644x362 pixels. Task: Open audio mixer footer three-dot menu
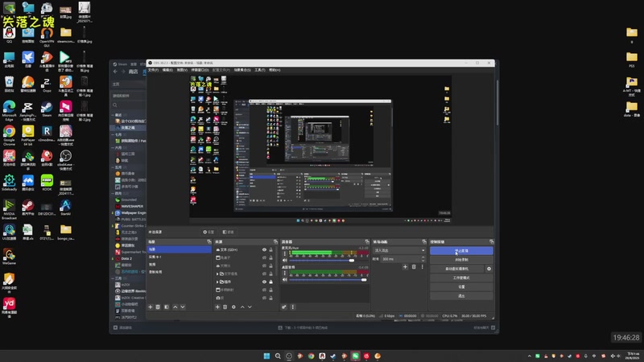pos(293,307)
